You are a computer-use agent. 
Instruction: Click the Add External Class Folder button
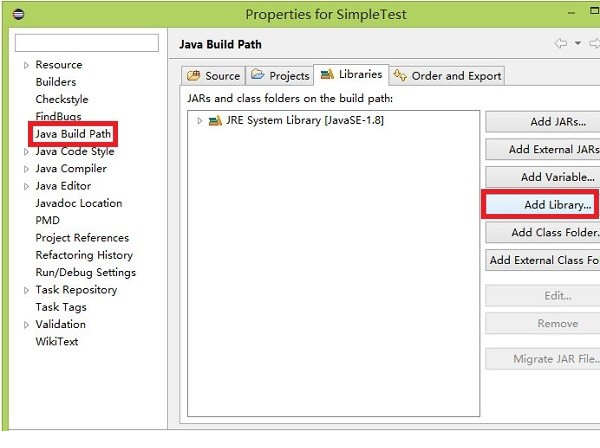coord(544,260)
